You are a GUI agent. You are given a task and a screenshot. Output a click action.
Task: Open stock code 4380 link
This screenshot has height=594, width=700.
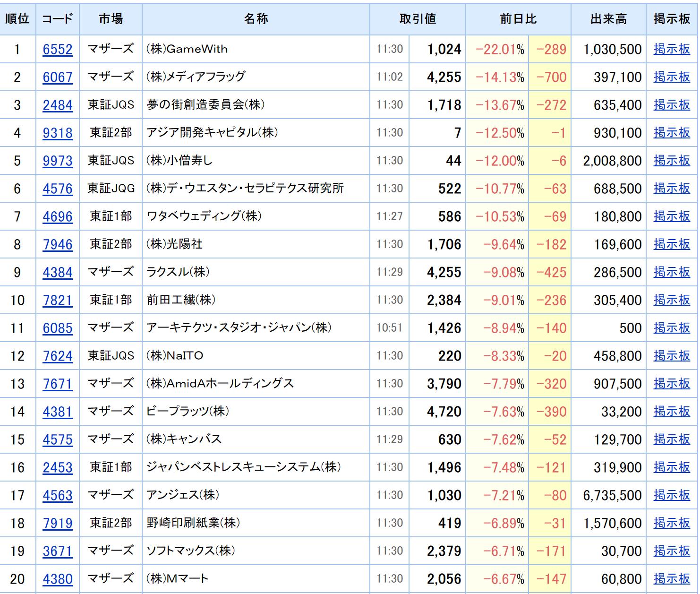[58, 579]
